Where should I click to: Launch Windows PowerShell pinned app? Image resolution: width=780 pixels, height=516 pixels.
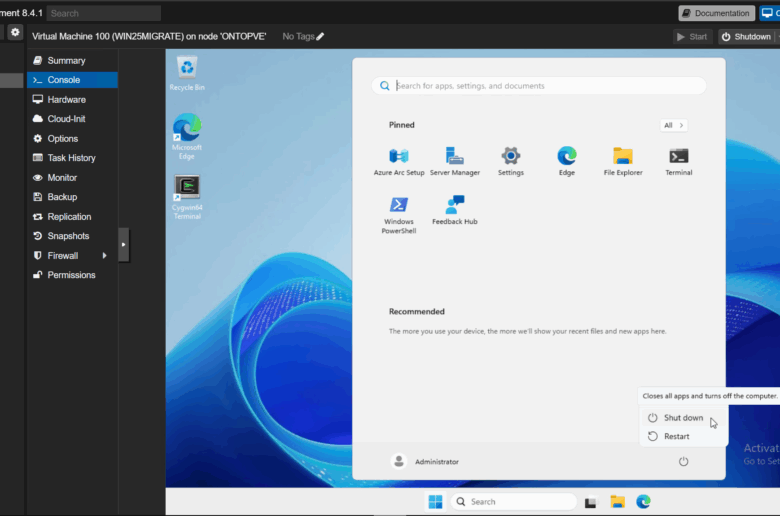(399, 215)
